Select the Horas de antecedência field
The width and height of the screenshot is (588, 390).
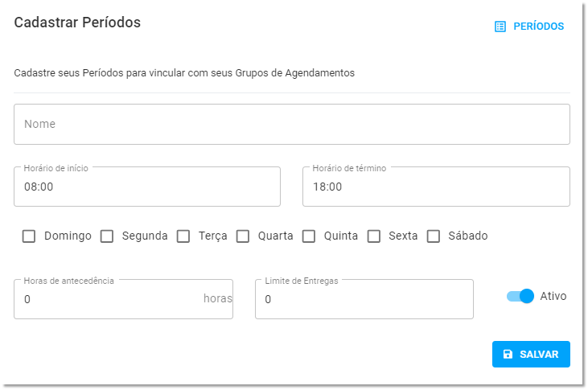point(123,299)
